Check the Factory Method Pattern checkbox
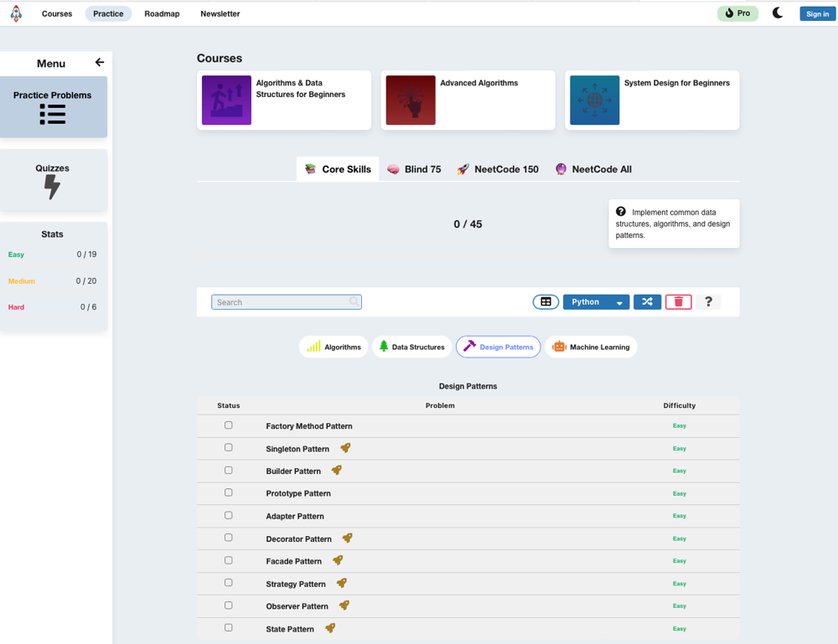Viewport: 838px width, 644px height. click(228, 425)
